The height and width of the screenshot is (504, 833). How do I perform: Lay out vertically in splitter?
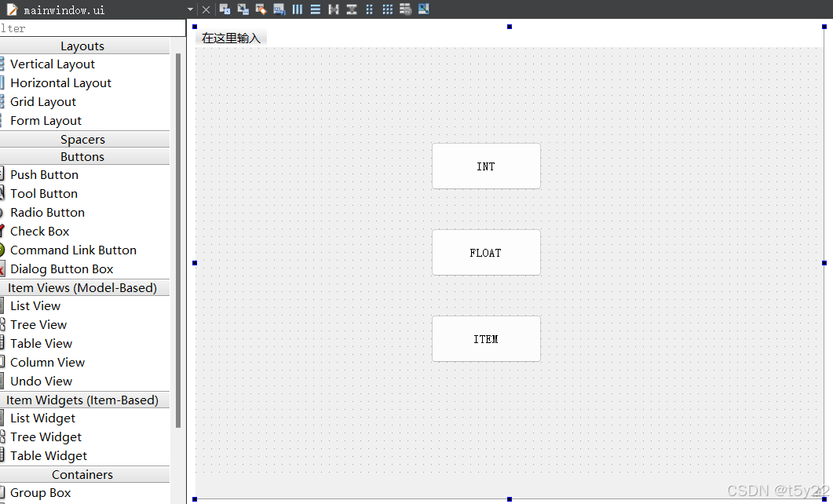pyautogui.click(x=351, y=9)
